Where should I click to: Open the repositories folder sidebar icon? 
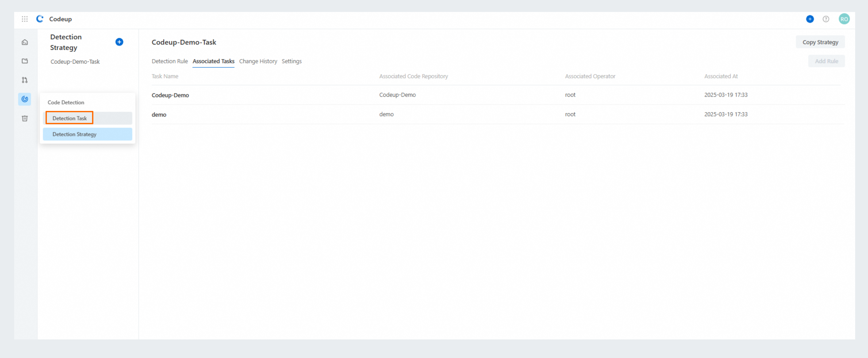25,61
